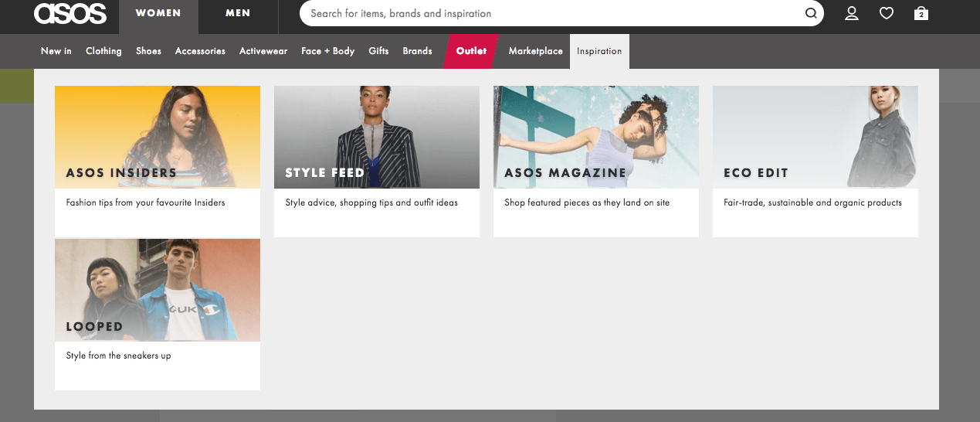Viewport: 980px width, 422px height.
Task: Switch to the Women section tab
Action: pyautogui.click(x=158, y=14)
